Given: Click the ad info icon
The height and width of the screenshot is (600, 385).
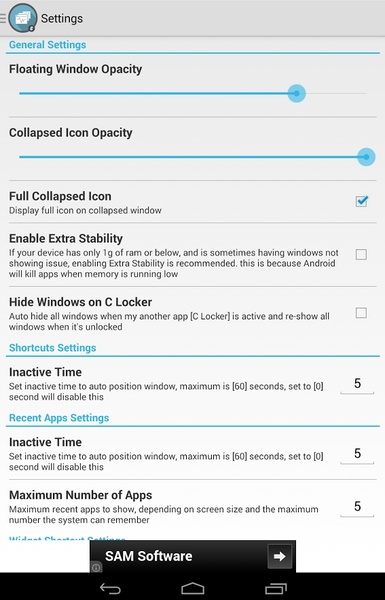Looking at the screenshot, I should click(x=96, y=567).
